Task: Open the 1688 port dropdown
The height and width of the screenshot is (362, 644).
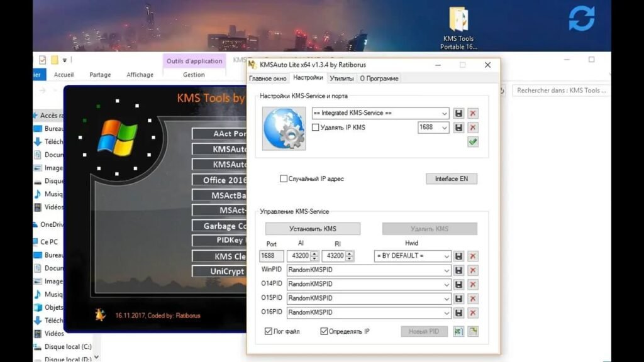Action: click(444, 128)
